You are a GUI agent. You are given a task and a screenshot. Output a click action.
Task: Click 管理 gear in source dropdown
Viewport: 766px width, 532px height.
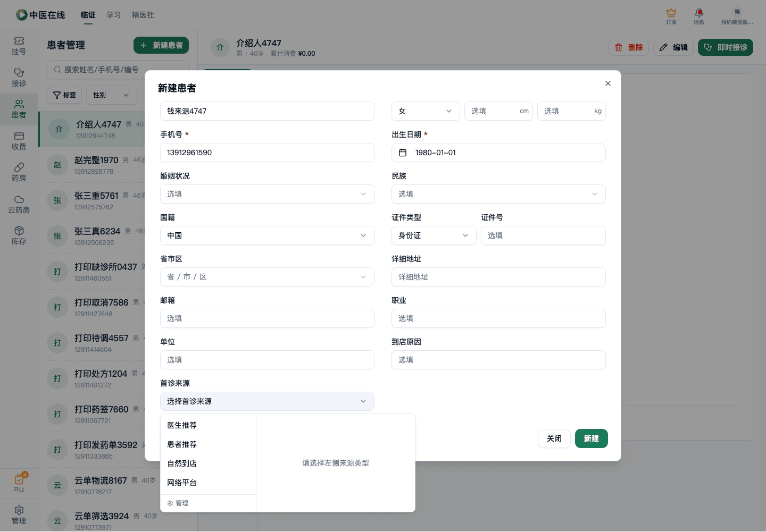coord(178,503)
